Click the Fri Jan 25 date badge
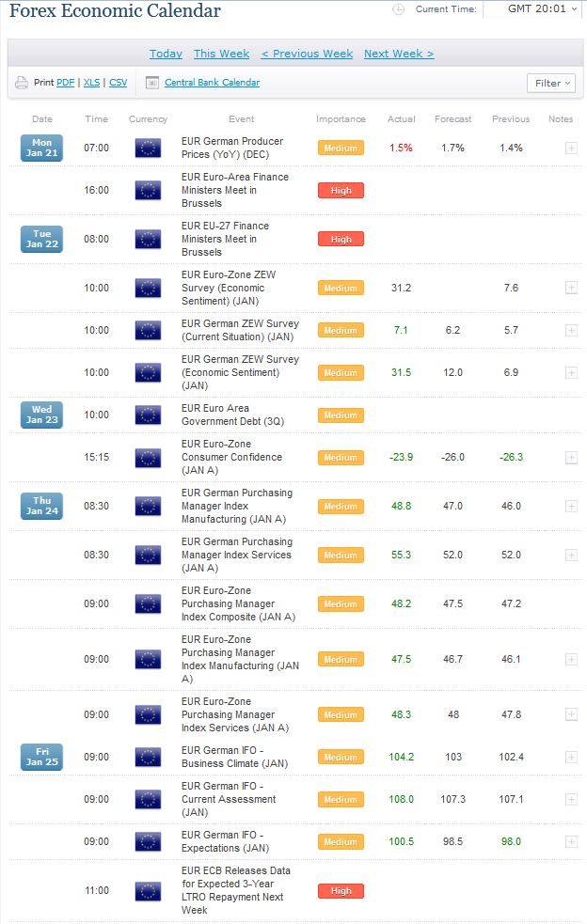Viewport: 587px width, 924px height. [41, 757]
